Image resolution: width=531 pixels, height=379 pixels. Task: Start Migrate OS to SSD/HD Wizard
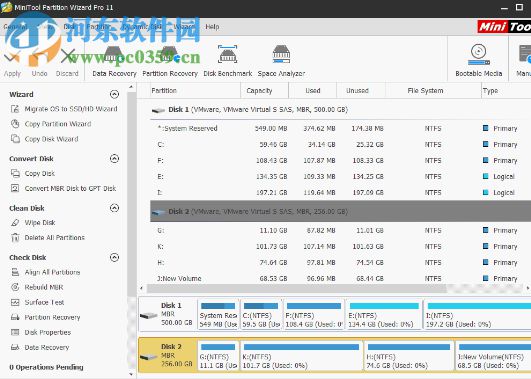click(64, 109)
